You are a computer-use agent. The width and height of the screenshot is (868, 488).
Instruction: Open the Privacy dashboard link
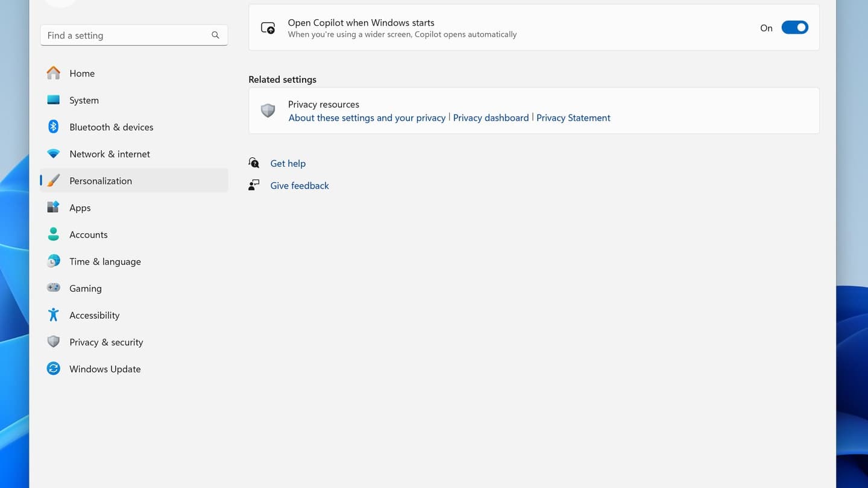click(491, 118)
